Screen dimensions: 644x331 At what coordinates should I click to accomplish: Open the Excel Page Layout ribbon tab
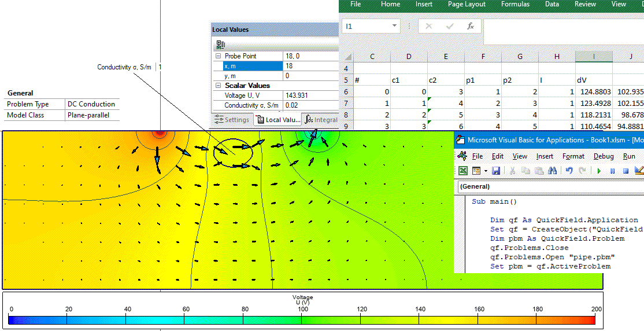pos(467,4)
